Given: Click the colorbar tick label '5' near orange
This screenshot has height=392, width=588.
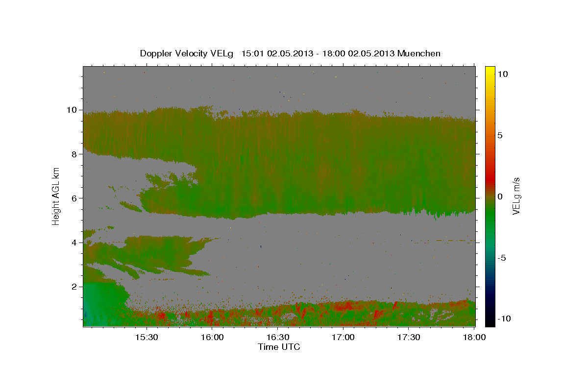Looking at the screenshot, I should 500,135.
